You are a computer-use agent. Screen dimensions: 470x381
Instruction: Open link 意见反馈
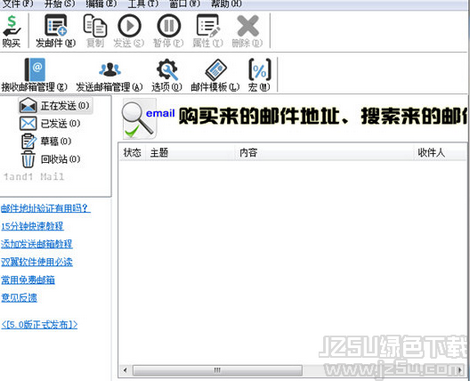click(x=19, y=297)
